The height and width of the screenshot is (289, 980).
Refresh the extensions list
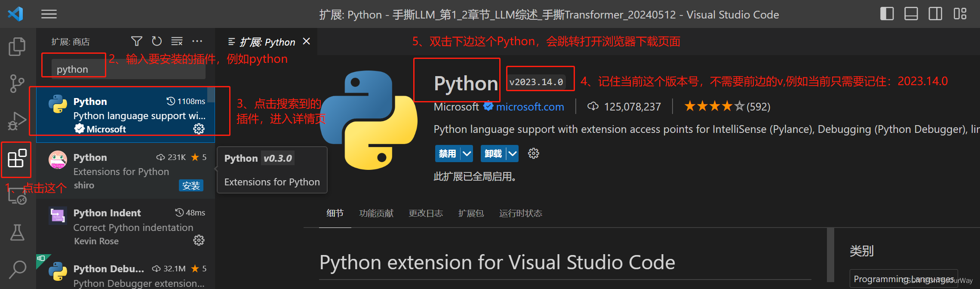click(x=157, y=41)
